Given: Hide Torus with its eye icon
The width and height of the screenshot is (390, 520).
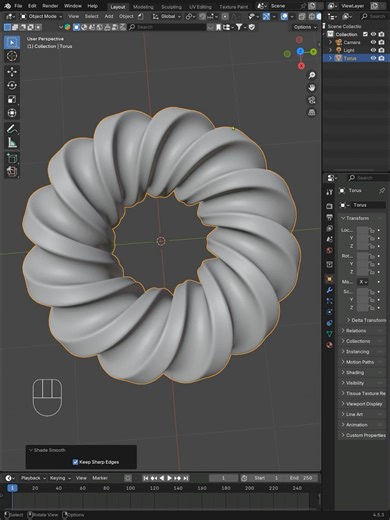Looking at the screenshot, I should coord(373,58).
